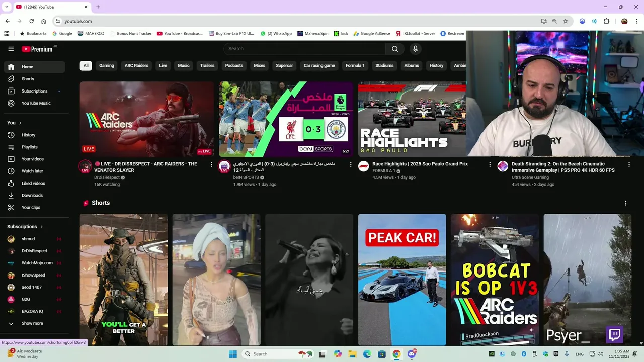Screen dimensions: 644x362
Task: Play the PEAK CAR! short
Action: [x=402, y=280]
